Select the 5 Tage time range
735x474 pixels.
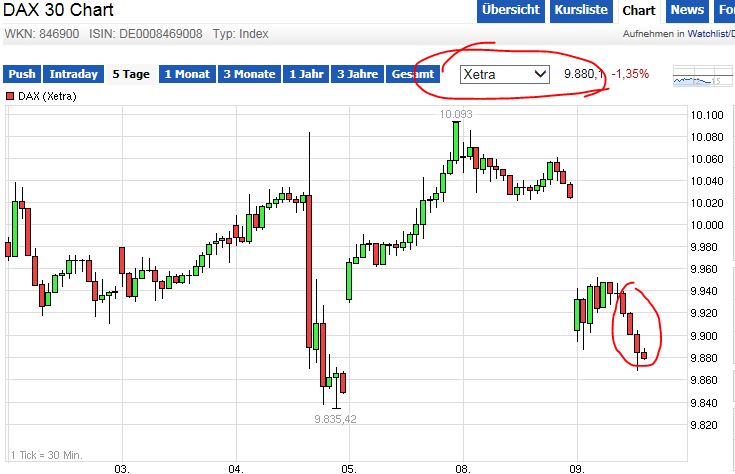[x=131, y=74]
